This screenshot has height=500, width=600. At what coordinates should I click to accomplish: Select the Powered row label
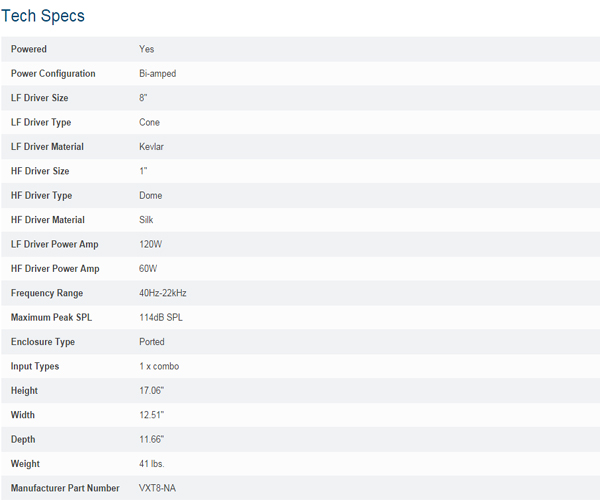pos(29,49)
